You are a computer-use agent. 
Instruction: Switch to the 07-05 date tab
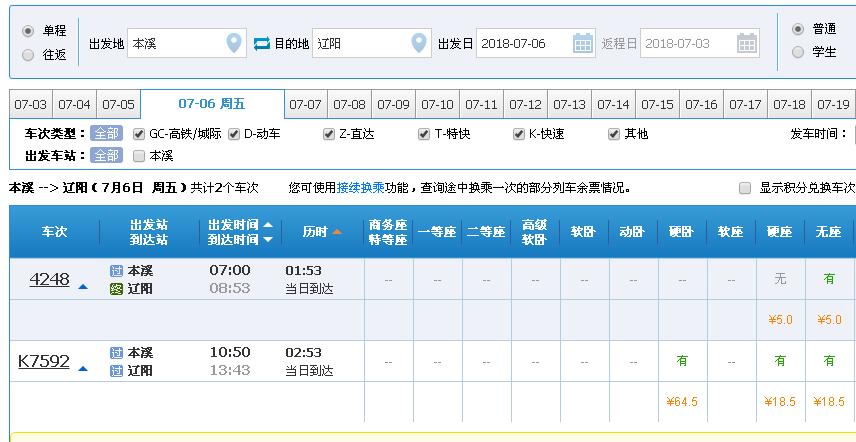118,104
